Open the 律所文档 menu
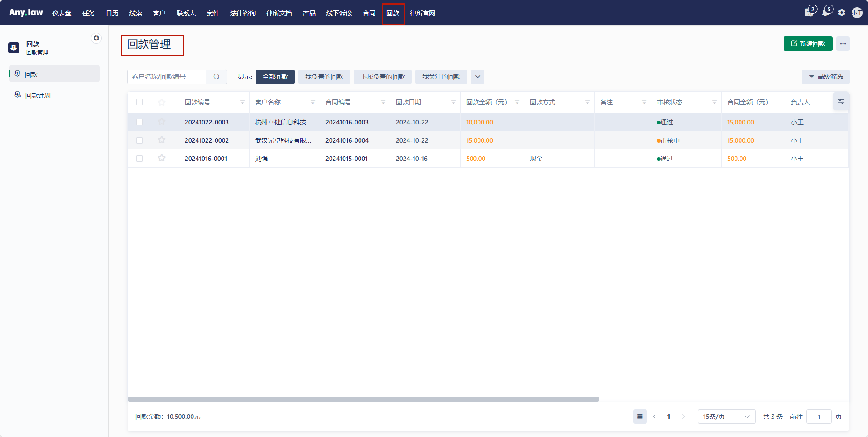 pos(279,13)
